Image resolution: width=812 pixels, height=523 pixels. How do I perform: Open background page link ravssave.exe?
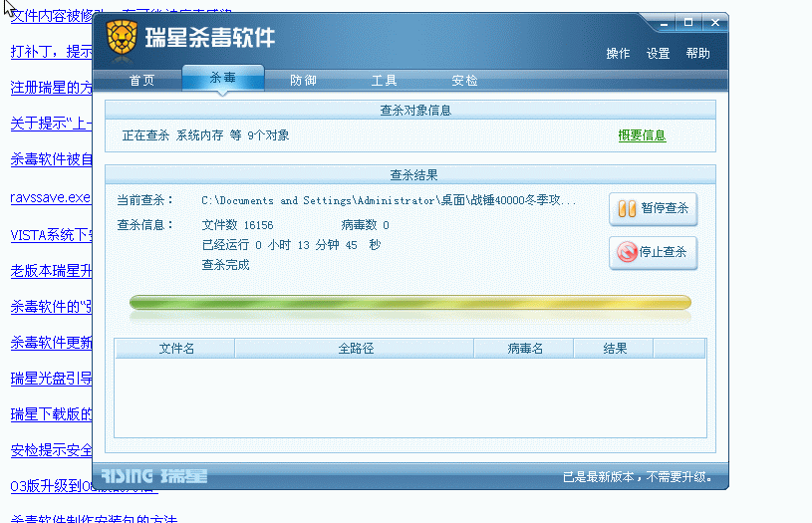pyautogui.click(x=51, y=197)
